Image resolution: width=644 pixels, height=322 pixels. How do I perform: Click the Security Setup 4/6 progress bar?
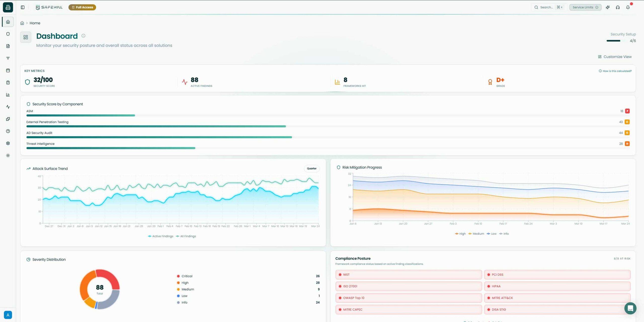click(614, 41)
